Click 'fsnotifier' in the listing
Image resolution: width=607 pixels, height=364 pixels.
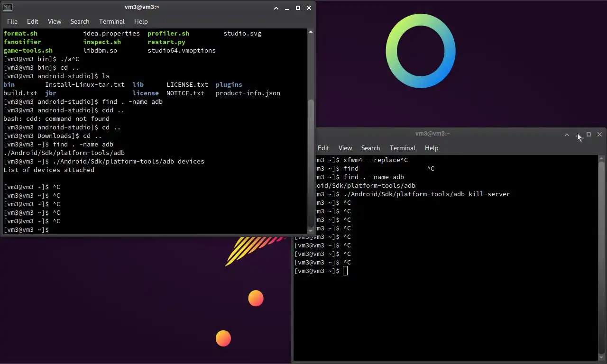click(22, 42)
